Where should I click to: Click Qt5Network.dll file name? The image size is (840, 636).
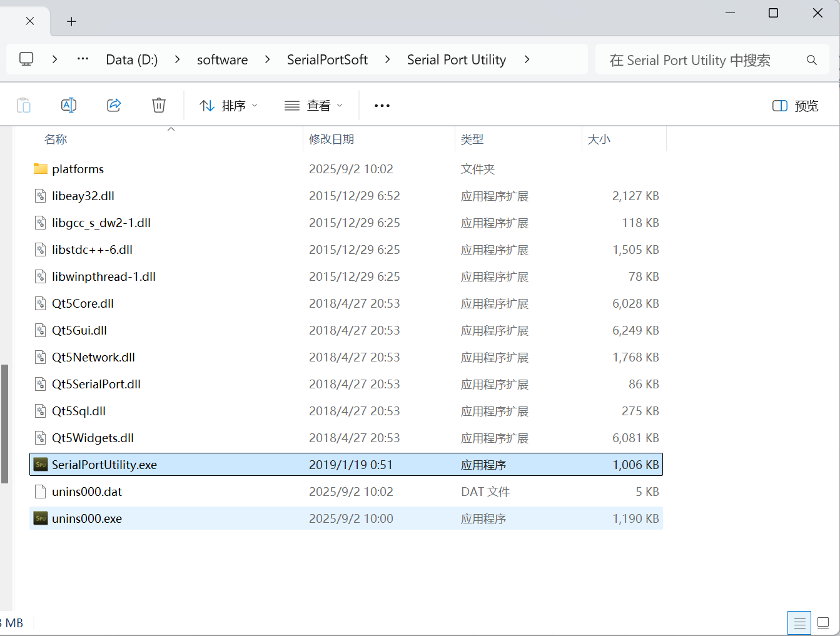pyautogui.click(x=94, y=357)
